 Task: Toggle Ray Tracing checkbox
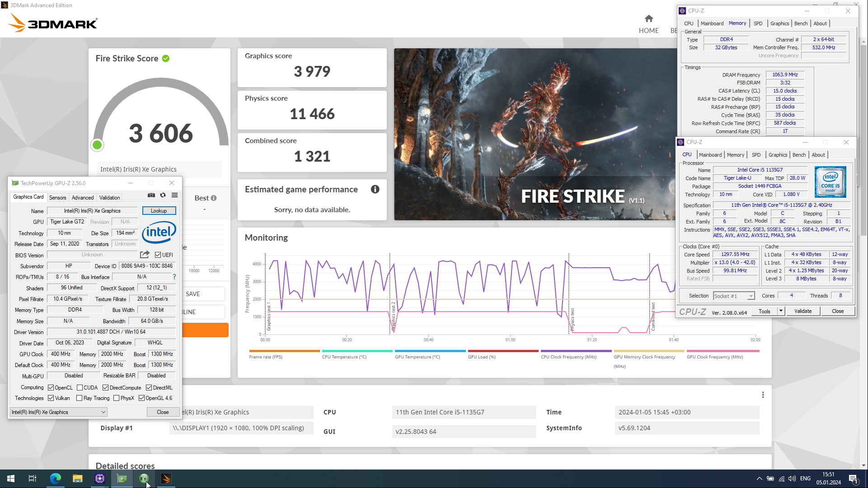tap(80, 398)
